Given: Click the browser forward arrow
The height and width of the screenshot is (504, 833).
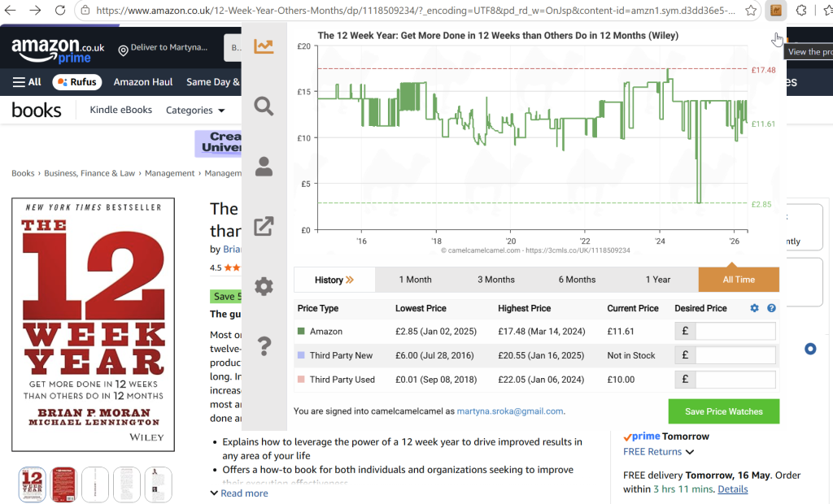Looking at the screenshot, I should point(35,10).
